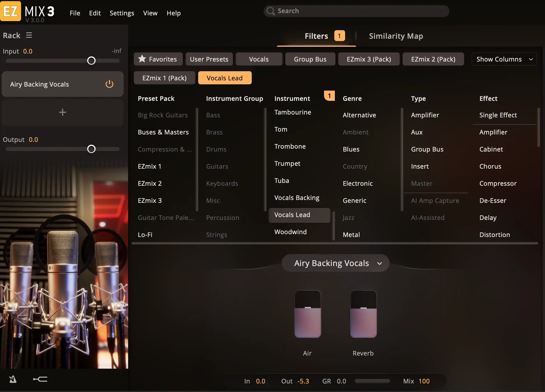Toggle the EZmix 3 (Pack) filter
This screenshot has height=392, width=545.
tap(369, 59)
